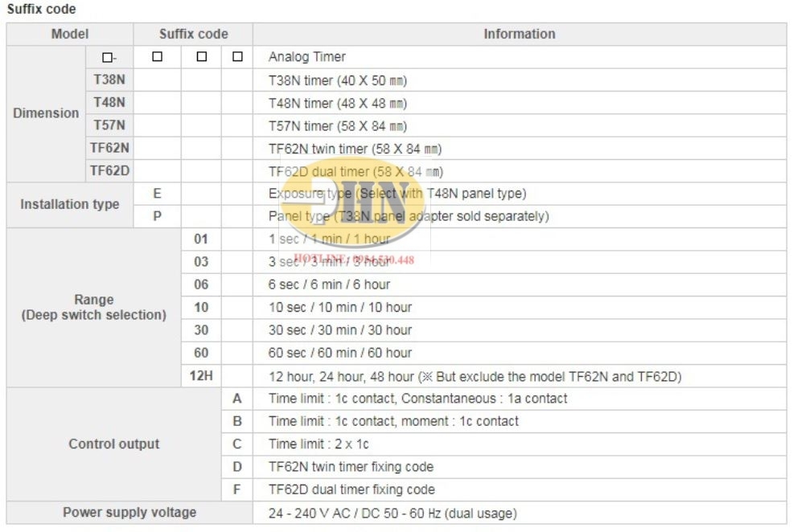This screenshot has width=793, height=532.
Task: Click the "Information" column header
Action: (x=519, y=34)
